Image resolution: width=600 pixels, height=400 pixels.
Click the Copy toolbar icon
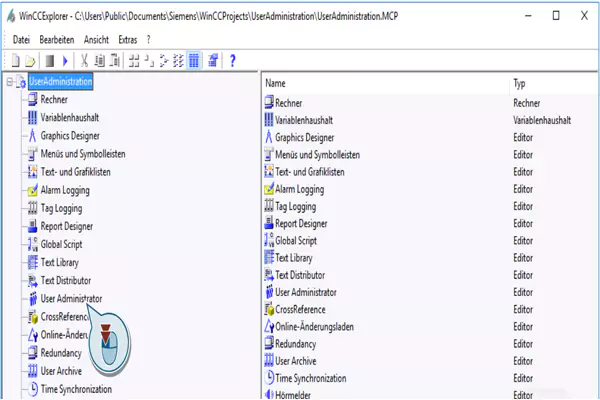click(99, 60)
